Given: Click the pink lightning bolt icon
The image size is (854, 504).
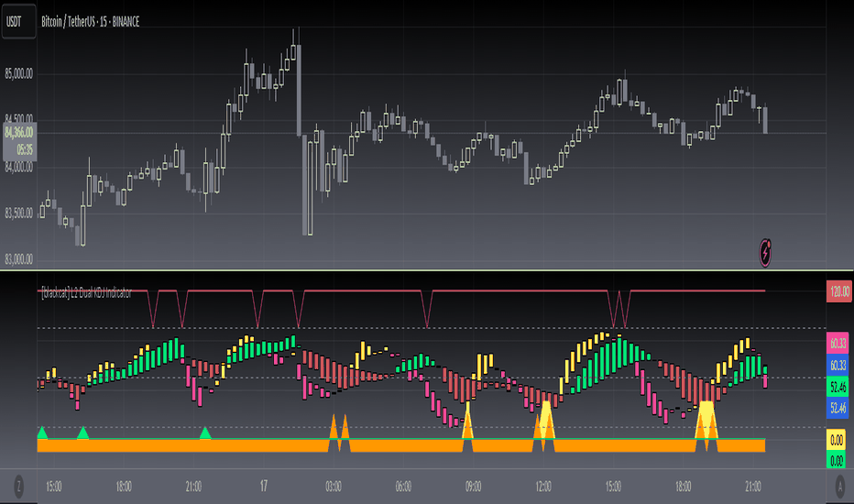Looking at the screenshot, I should [765, 253].
